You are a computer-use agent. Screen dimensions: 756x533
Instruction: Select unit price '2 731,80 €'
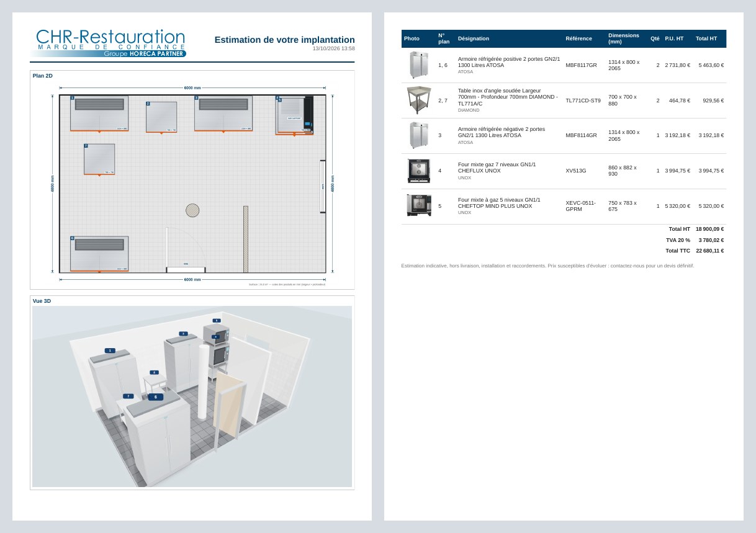pyautogui.click(x=677, y=65)
